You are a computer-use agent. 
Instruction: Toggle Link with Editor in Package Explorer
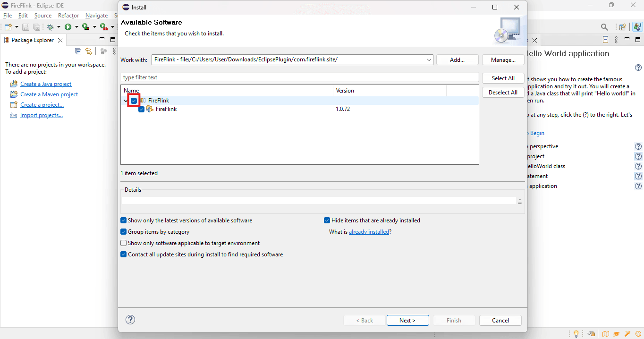[88, 51]
